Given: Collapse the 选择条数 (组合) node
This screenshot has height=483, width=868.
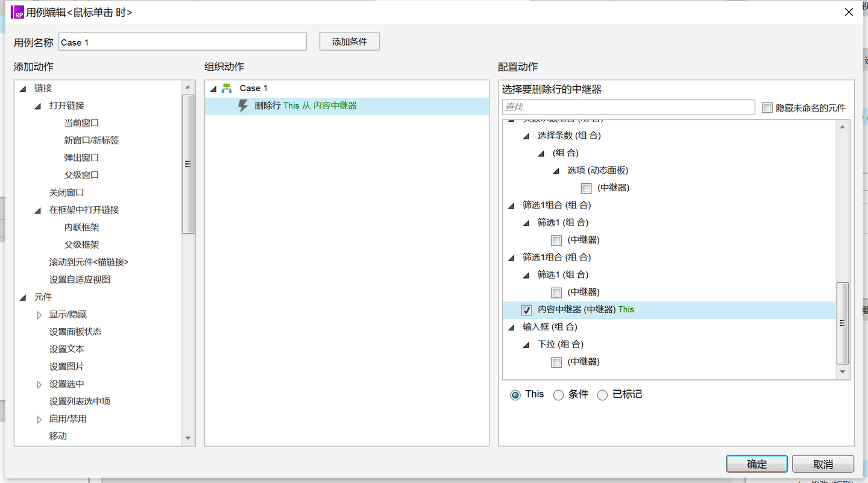Looking at the screenshot, I should [527, 136].
